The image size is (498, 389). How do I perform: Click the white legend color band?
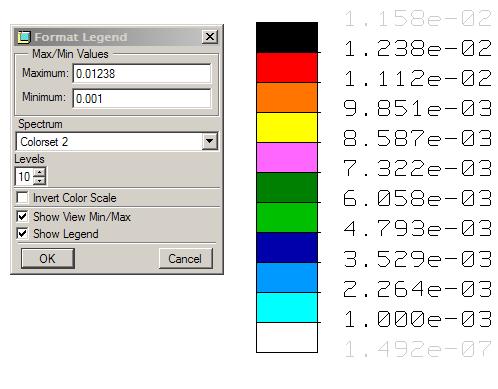pos(287,337)
